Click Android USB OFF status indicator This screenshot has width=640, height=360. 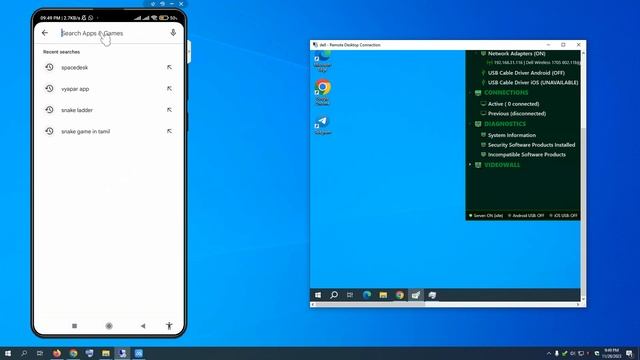(526, 216)
